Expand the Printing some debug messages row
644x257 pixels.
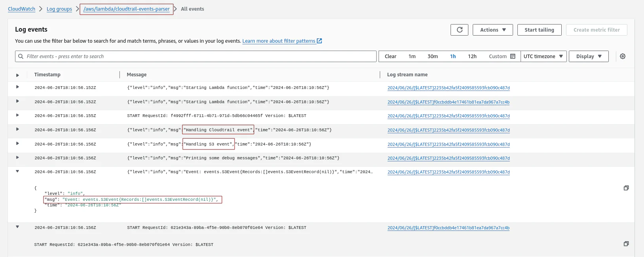click(17, 157)
